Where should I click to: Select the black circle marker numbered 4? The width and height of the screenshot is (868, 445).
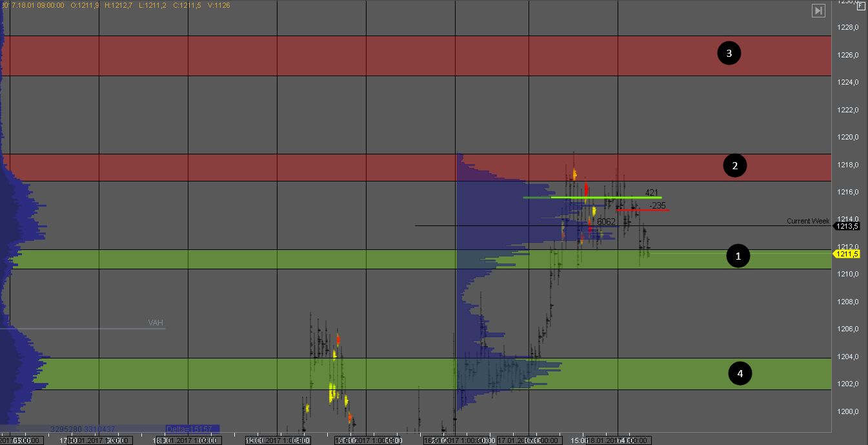(740, 373)
